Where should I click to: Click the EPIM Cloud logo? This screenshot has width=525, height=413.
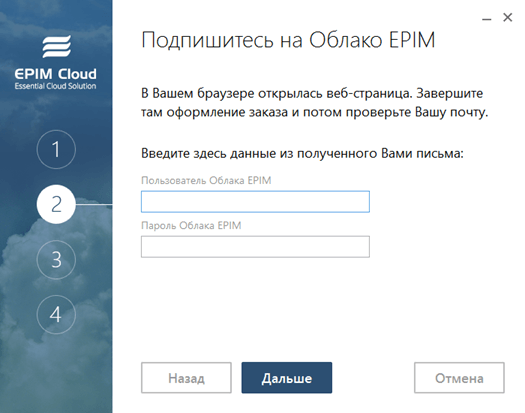pos(56,62)
